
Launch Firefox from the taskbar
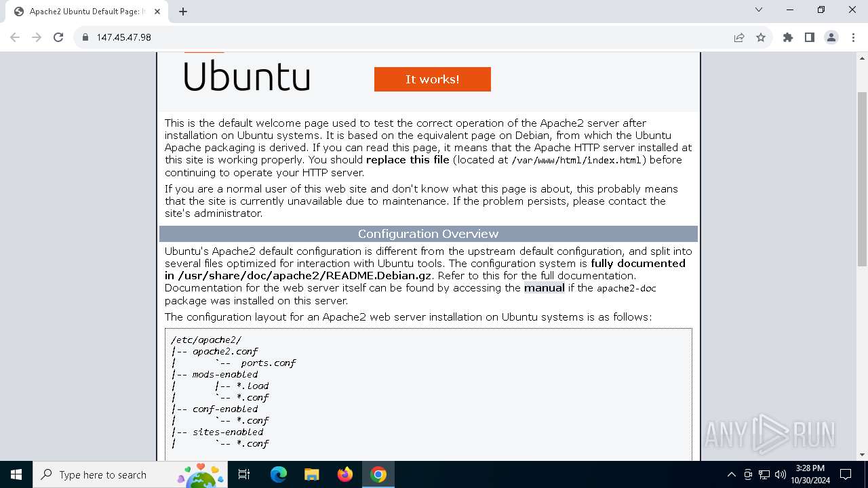pyautogui.click(x=345, y=474)
